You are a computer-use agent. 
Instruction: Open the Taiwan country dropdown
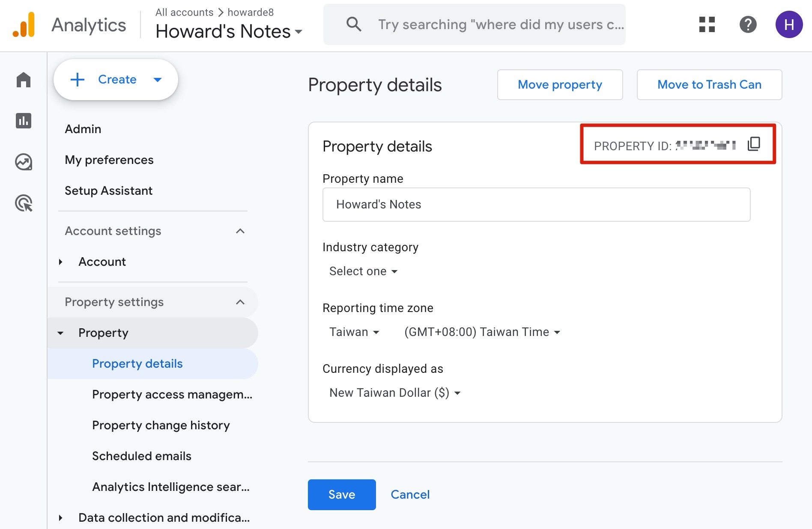[354, 332]
